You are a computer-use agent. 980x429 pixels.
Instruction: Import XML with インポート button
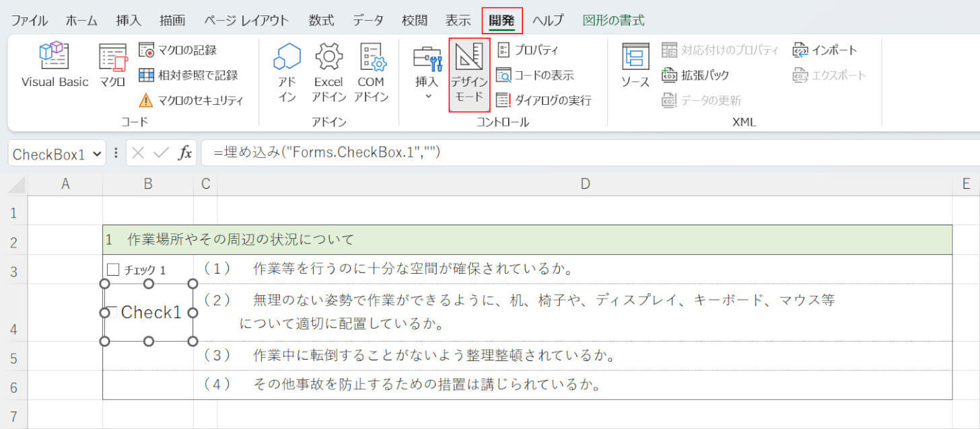coord(825,50)
